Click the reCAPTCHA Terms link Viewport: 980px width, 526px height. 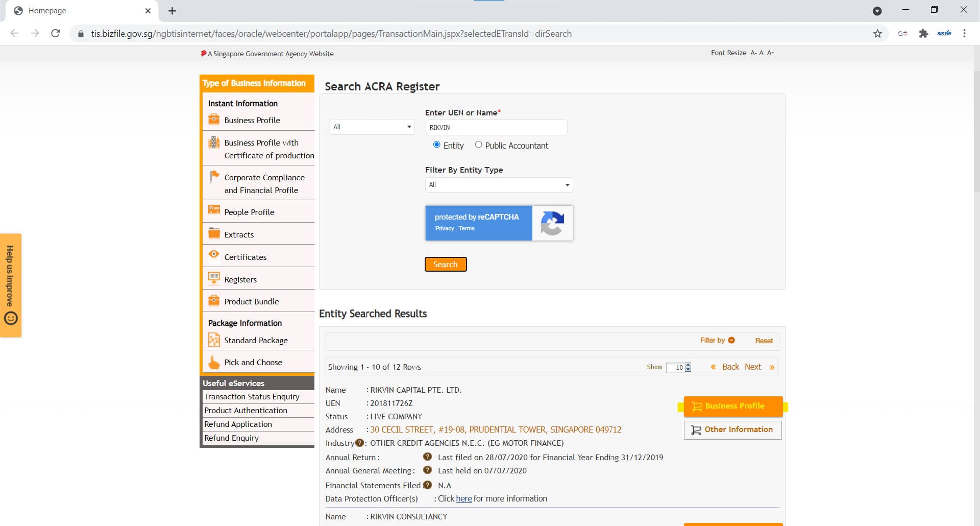tap(467, 228)
